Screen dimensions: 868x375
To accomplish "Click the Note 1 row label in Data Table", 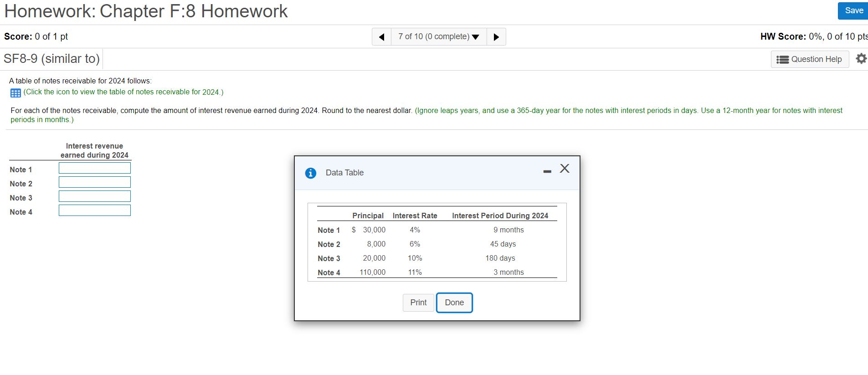I will 329,231.
